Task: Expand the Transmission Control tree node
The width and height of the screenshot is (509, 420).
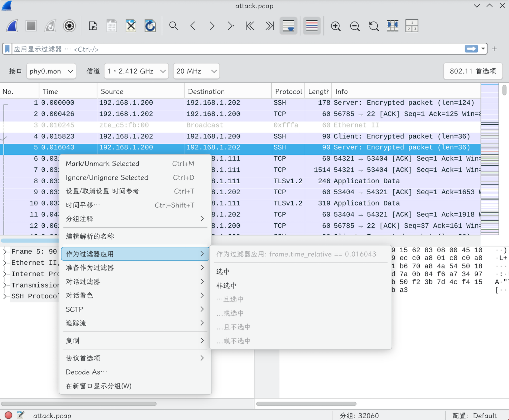Action: (x=5, y=285)
